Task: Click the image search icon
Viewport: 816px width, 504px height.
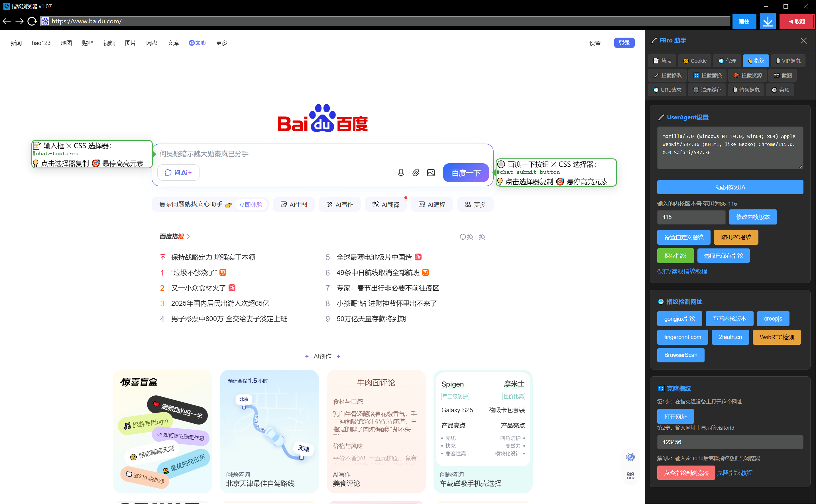Action: tap(430, 173)
